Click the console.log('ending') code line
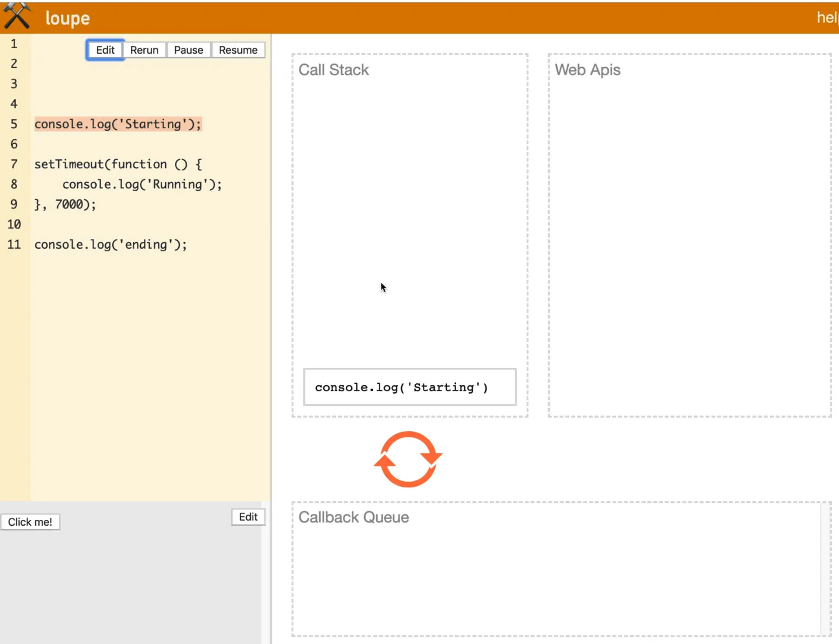The height and width of the screenshot is (644, 839). 110,245
